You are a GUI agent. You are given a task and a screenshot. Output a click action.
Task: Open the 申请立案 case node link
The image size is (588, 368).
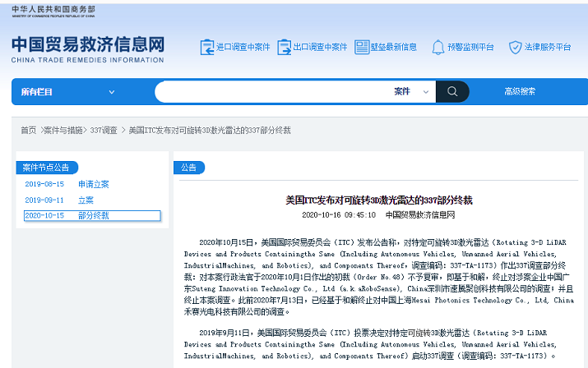(94, 184)
